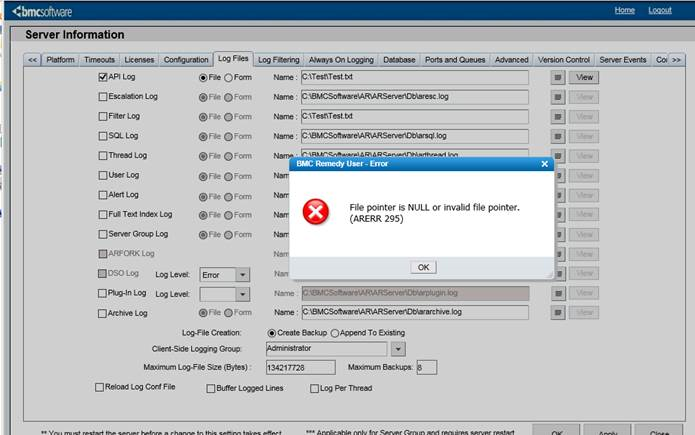Click the Home link

tap(625, 10)
